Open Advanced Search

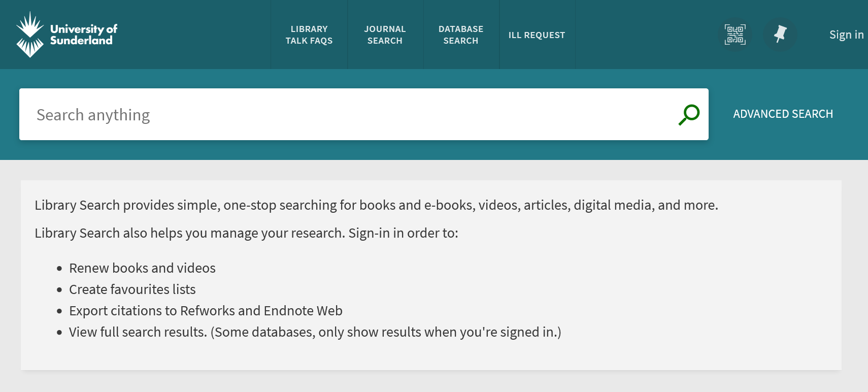pos(783,114)
